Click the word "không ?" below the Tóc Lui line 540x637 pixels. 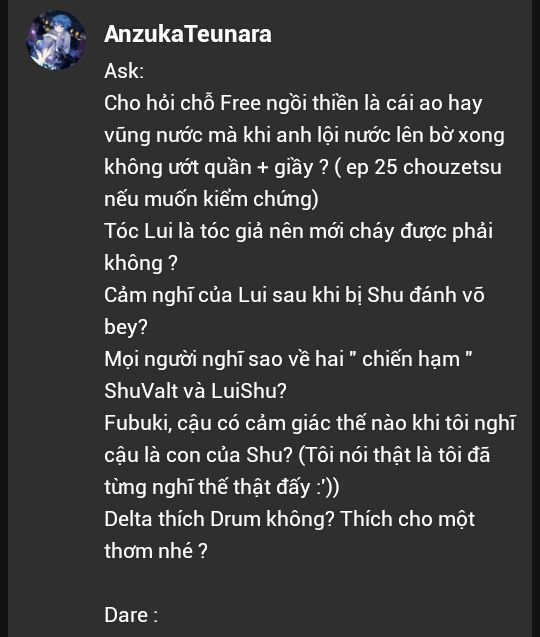tap(141, 263)
